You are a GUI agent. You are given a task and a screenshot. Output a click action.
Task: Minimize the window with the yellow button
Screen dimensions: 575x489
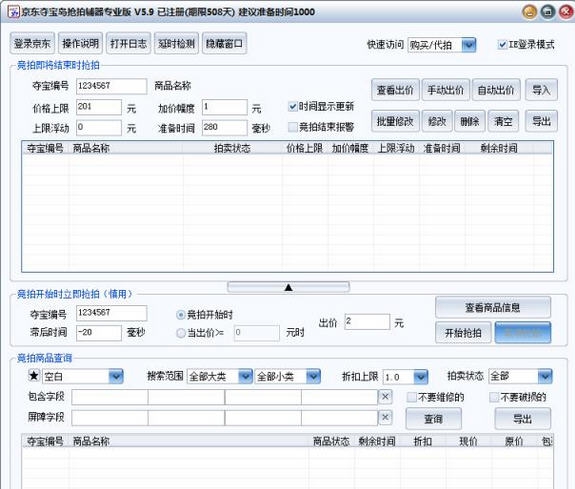point(529,12)
